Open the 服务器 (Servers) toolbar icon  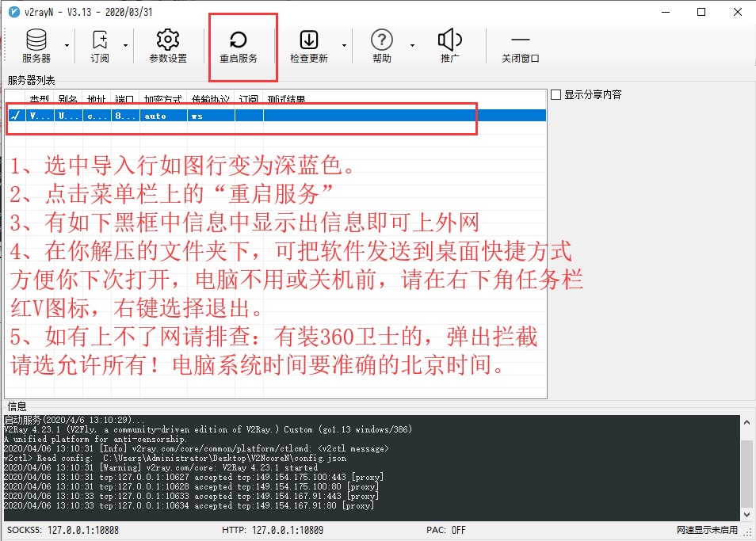(x=36, y=46)
